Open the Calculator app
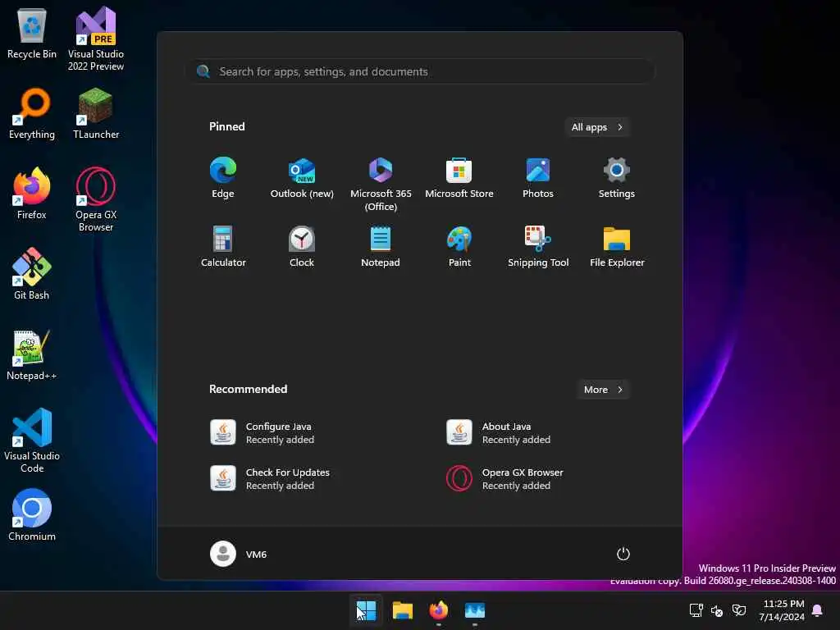 (223, 246)
